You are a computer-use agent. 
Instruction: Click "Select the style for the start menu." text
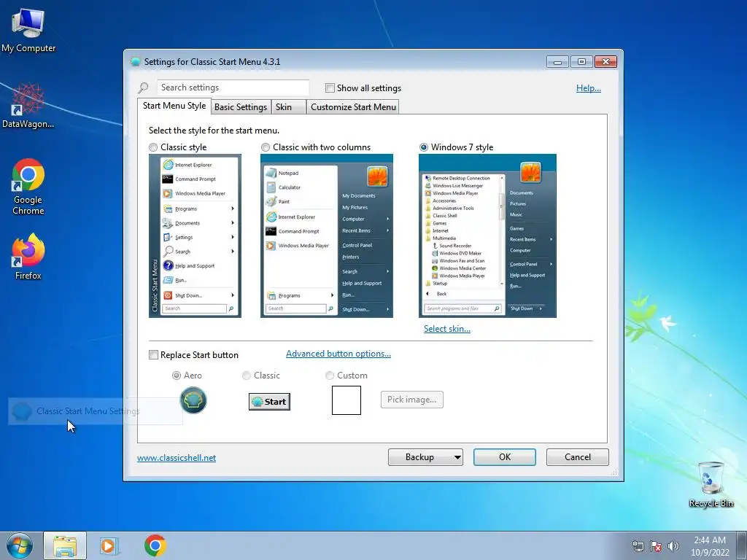(214, 131)
